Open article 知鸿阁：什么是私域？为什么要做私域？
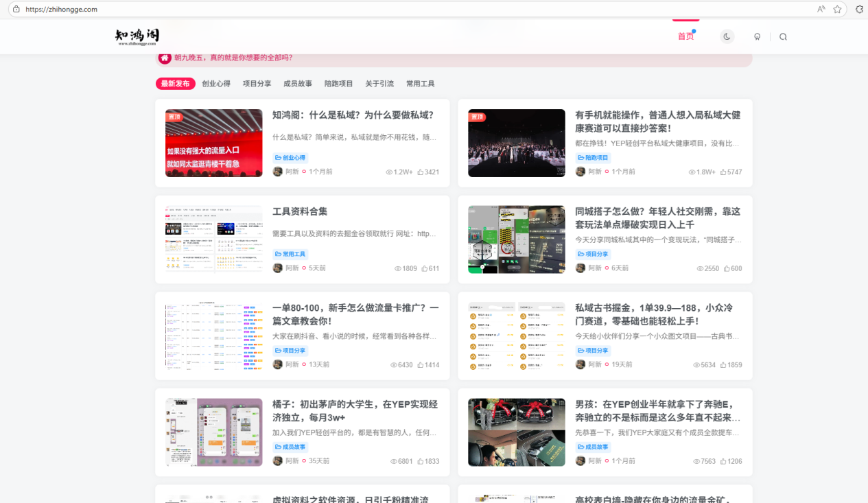The height and width of the screenshot is (503, 868). (x=353, y=115)
